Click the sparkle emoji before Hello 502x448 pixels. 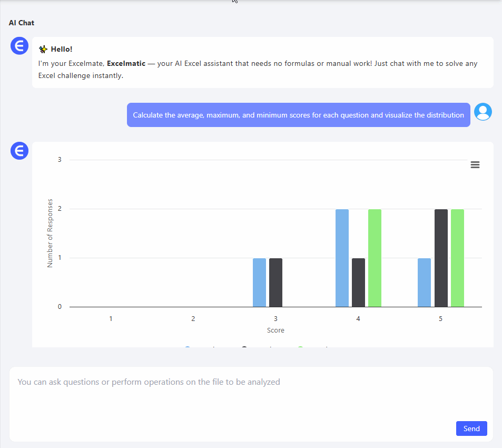coord(43,50)
